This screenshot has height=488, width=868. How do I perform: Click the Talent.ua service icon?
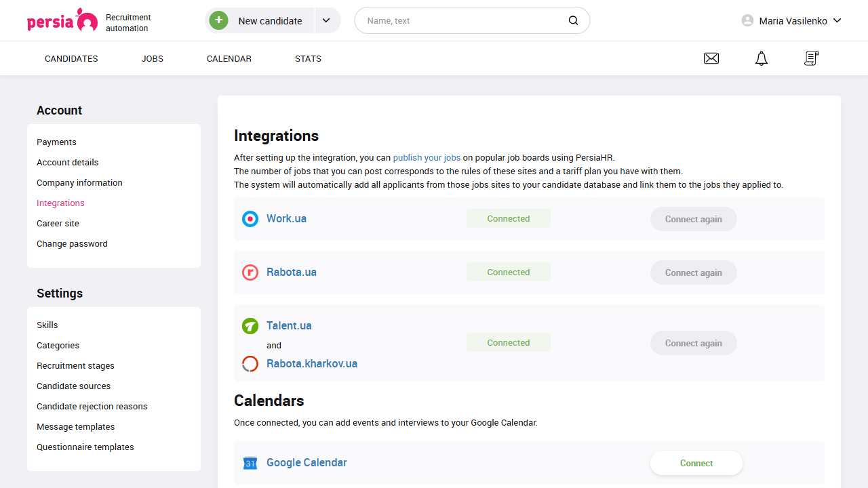pyautogui.click(x=250, y=325)
